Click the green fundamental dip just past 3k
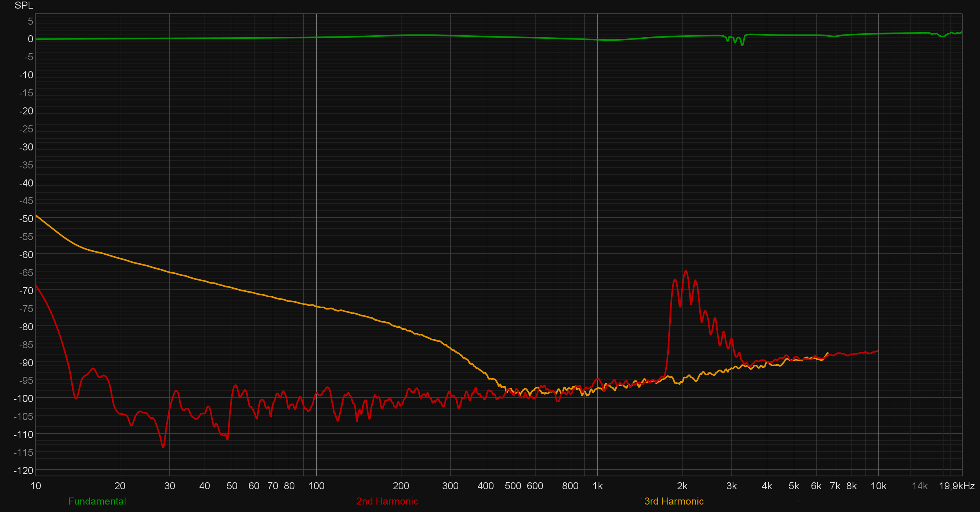Viewport: 980px width, 512px height. (742, 45)
